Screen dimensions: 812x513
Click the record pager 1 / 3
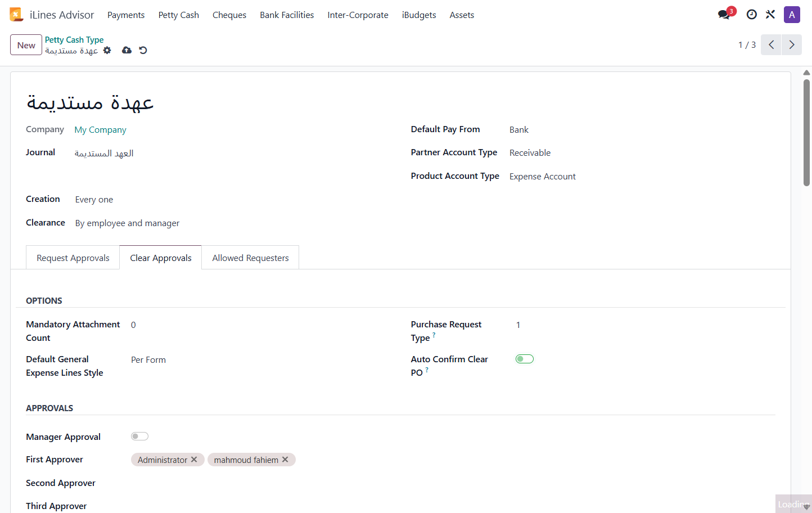tap(747, 45)
